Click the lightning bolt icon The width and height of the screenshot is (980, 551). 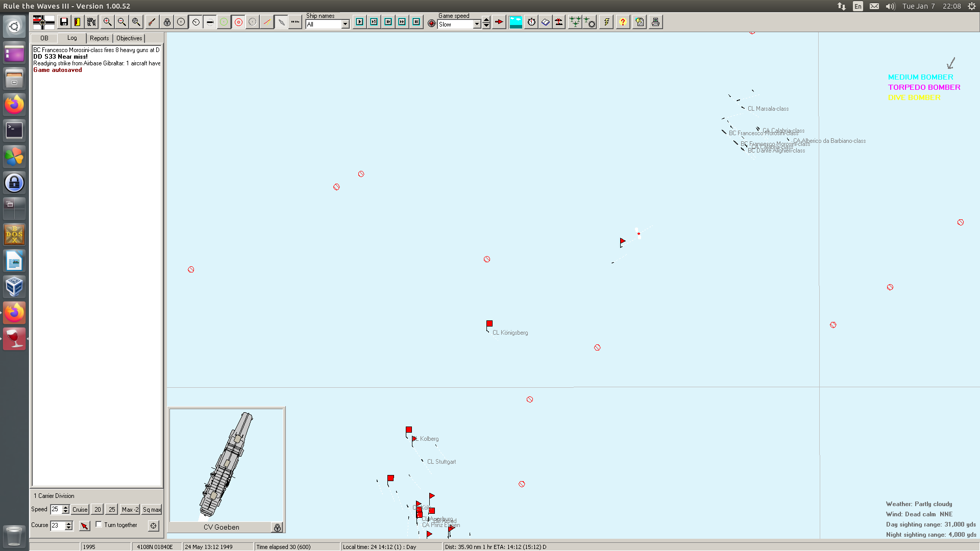click(x=606, y=22)
